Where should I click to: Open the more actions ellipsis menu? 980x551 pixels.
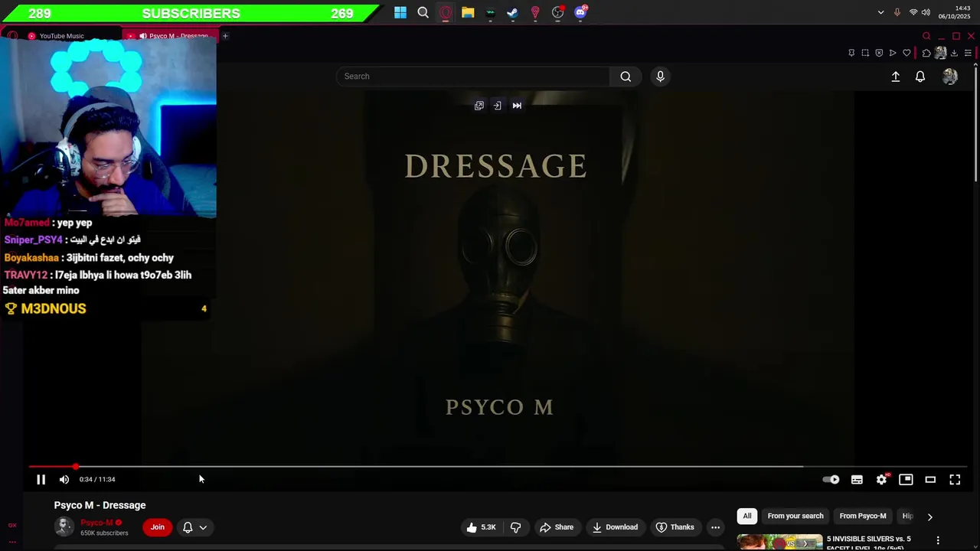pyautogui.click(x=715, y=527)
